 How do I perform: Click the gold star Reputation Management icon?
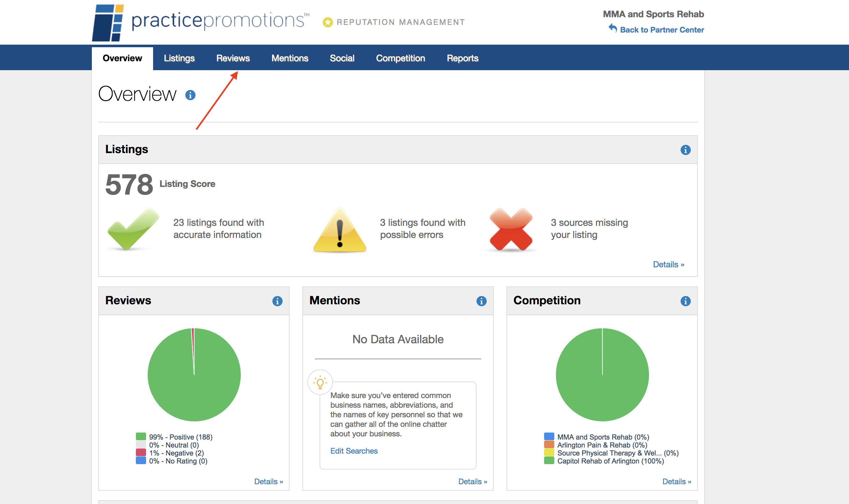pos(328,22)
